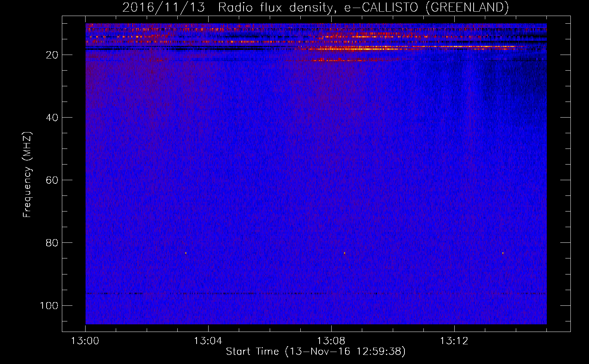
Task: Click the orange dot near 13:08 below 80 MHz
Action: click(344, 253)
